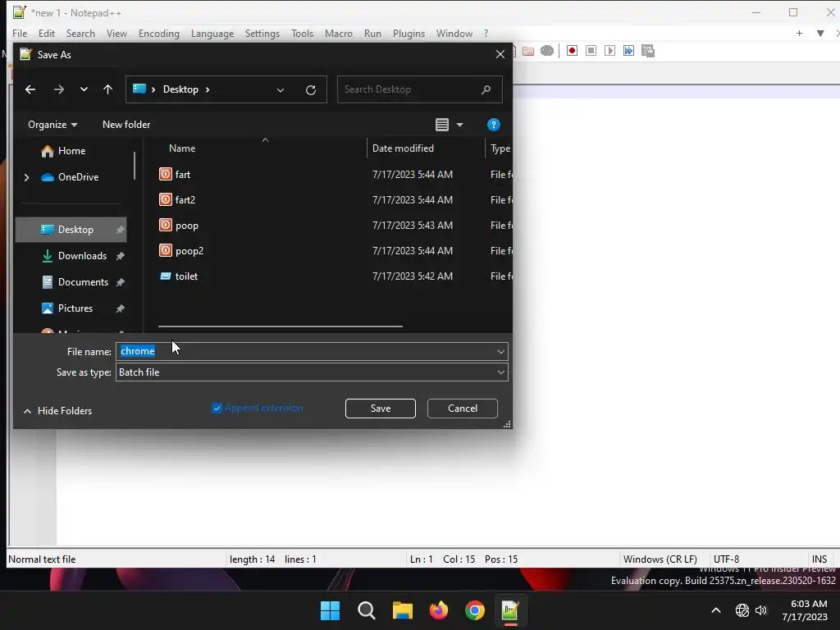Open the File menu
Viewport: 840px width, 630px height.
pos(20,33)
